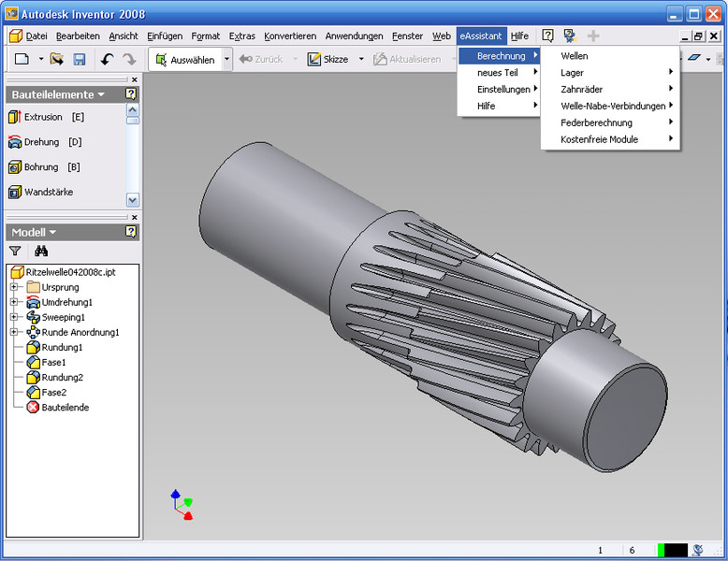
Task: Select Wellen from the Berechnung submenu
Action: point(575,56)
